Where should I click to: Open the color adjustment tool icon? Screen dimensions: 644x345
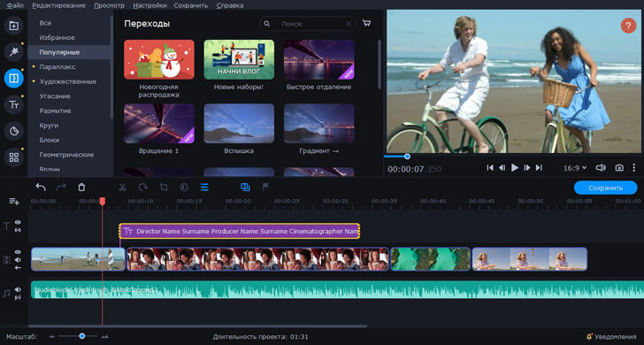pos(184,188)
